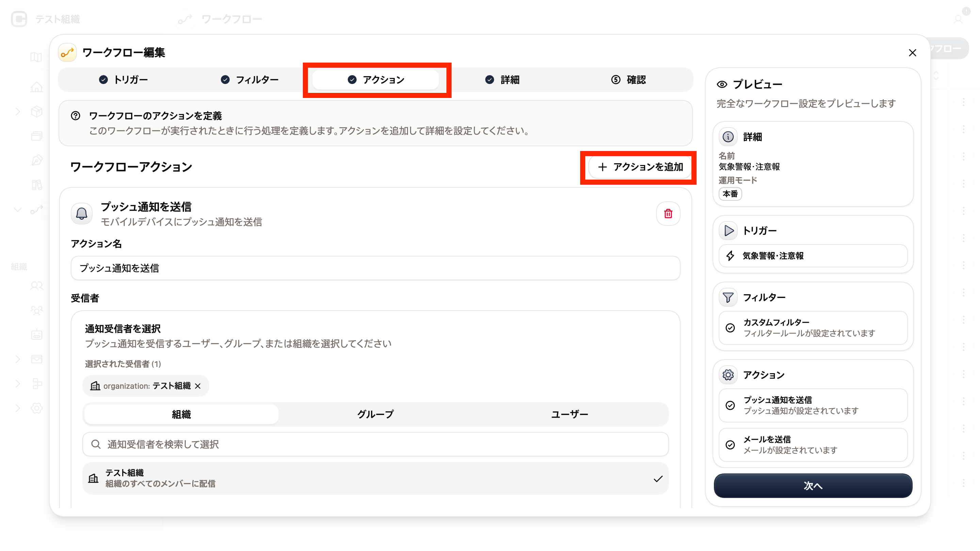Expand the chevron beside settings gear sidebar icon
The image size is (980, 551).
point(18,408)
